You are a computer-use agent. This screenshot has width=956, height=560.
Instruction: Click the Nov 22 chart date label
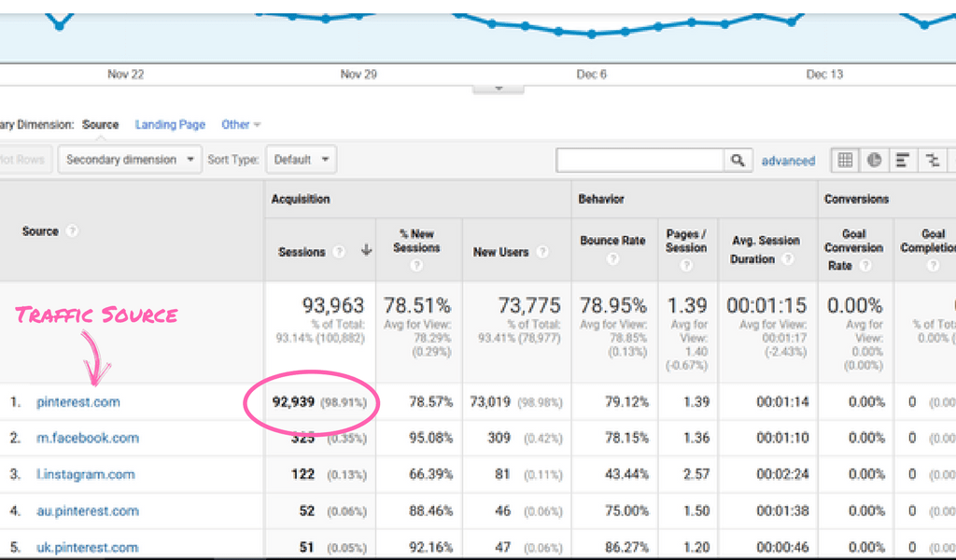pyautogui.click(x=126, y=75)
